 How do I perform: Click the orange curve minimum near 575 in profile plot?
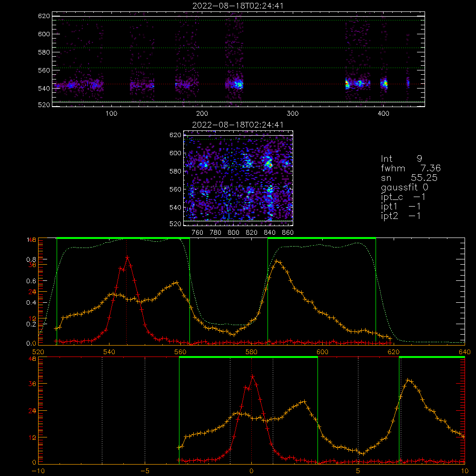(233, 335)
